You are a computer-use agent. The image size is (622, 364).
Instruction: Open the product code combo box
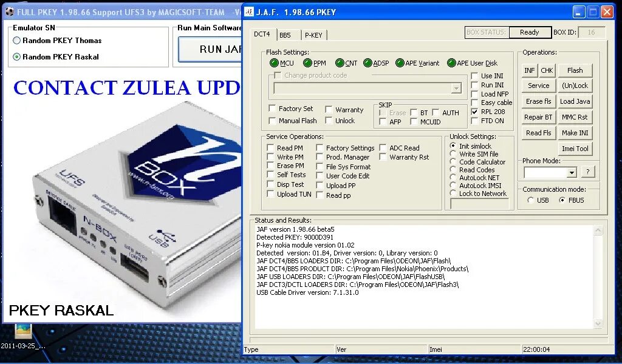click(x=456, y=88)
